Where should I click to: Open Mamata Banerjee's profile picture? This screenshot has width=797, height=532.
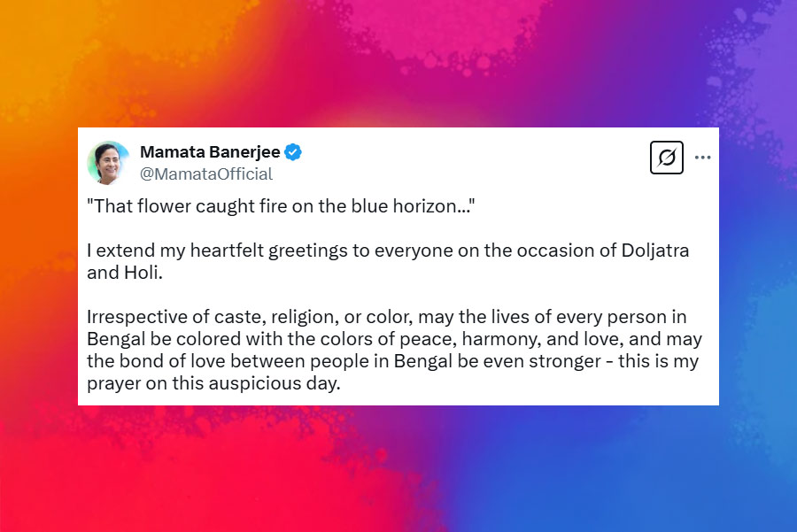109,162
